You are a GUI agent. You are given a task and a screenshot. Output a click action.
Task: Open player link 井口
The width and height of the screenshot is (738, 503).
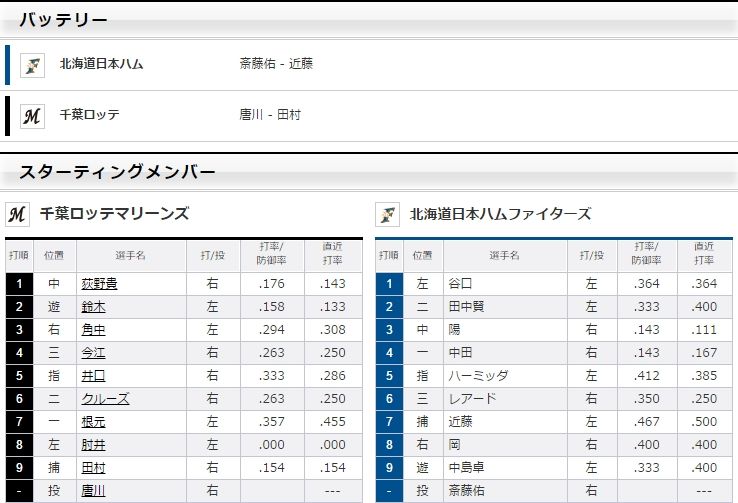(x=93, y=376)
